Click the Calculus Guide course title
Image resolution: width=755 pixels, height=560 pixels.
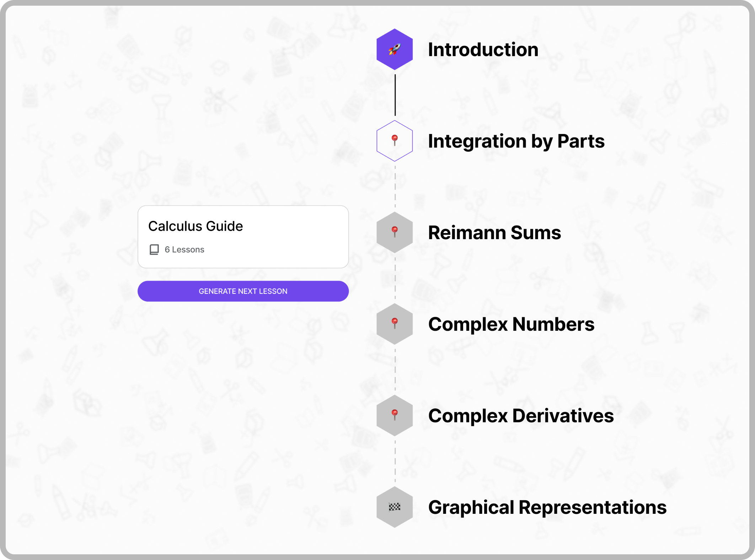click(196, 226)
